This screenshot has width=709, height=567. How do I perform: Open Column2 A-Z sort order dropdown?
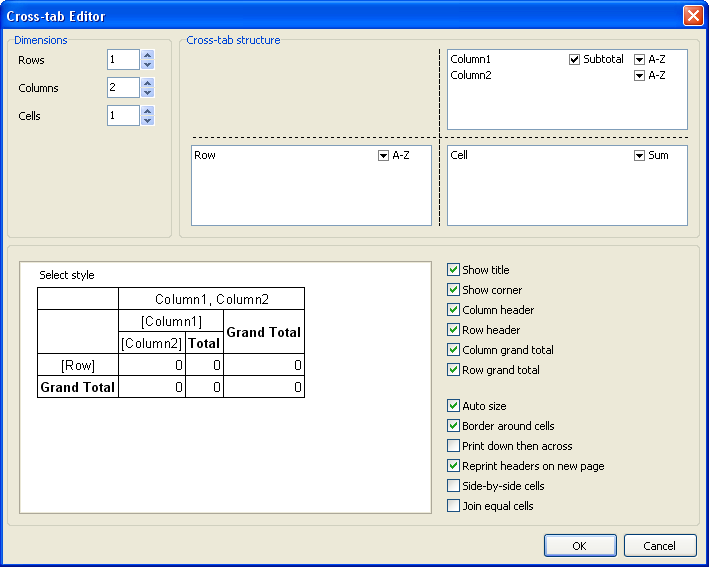(x=640, y=76)
